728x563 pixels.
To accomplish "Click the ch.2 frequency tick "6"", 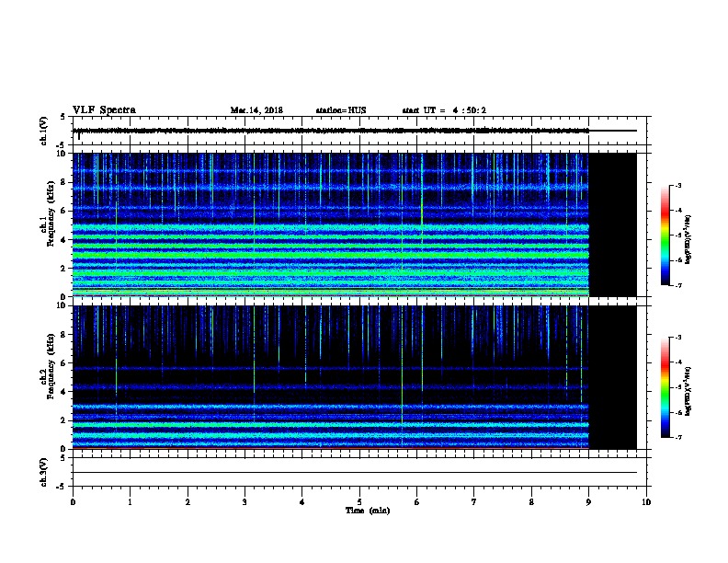I will pyautogui.click(x=63, y=363).
